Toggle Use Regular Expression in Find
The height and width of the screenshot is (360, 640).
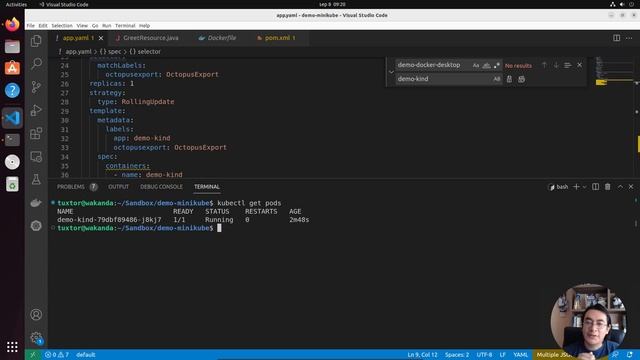click(x=497, y=65)
